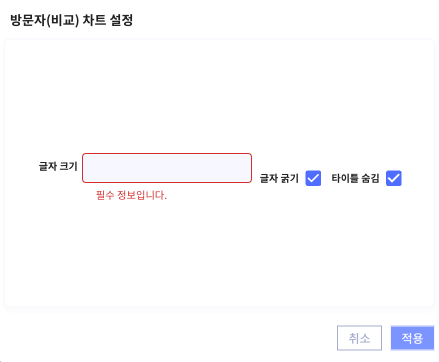Toggle the blue checkmark beside 타이틀 숨김
Viewport: 439px width, 362px height.
coord(394,178)
